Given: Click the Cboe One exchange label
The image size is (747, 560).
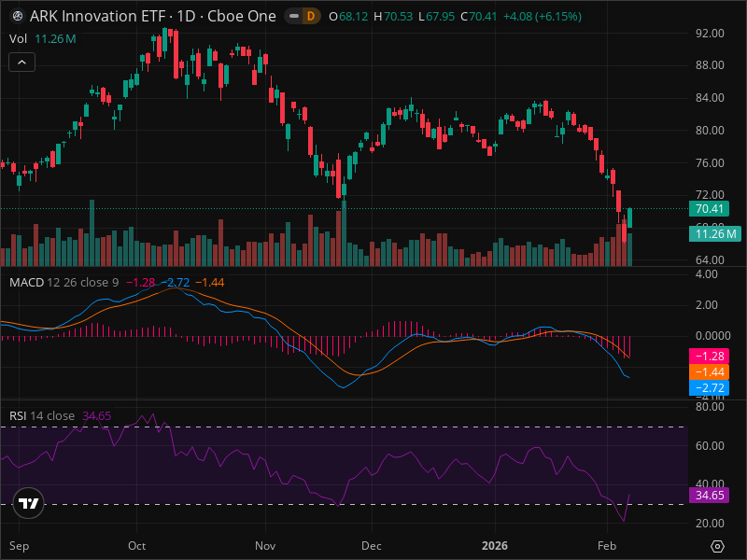Looking at the screenshot, I should (242, 17).
